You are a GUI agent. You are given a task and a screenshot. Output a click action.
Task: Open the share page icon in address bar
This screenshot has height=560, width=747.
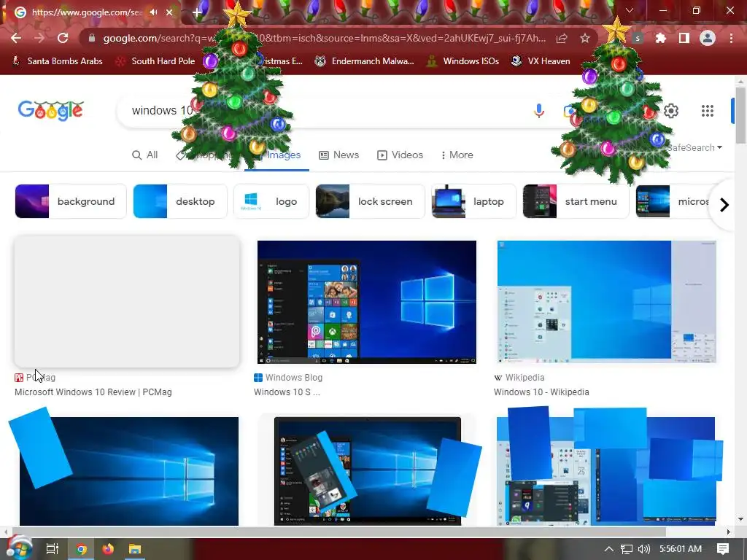tap(562, 38)
